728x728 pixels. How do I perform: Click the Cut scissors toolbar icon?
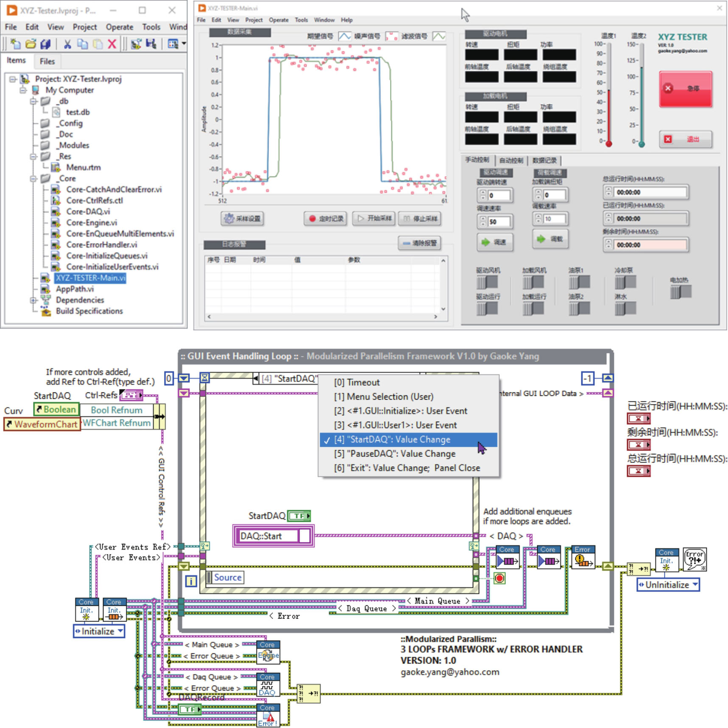click(x=67, y=44)
